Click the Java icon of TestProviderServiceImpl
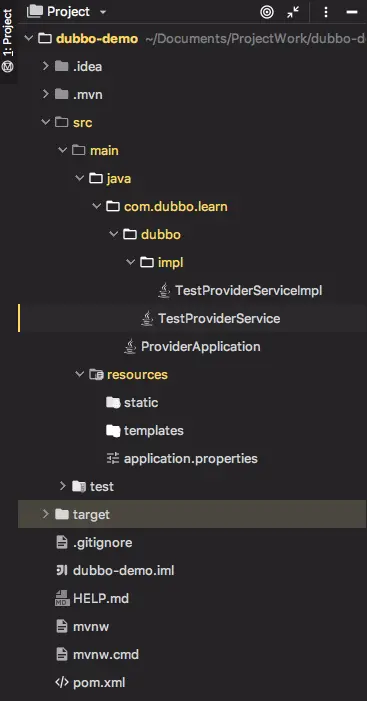This screenshot has width=367, height=701. coord(164,291)
